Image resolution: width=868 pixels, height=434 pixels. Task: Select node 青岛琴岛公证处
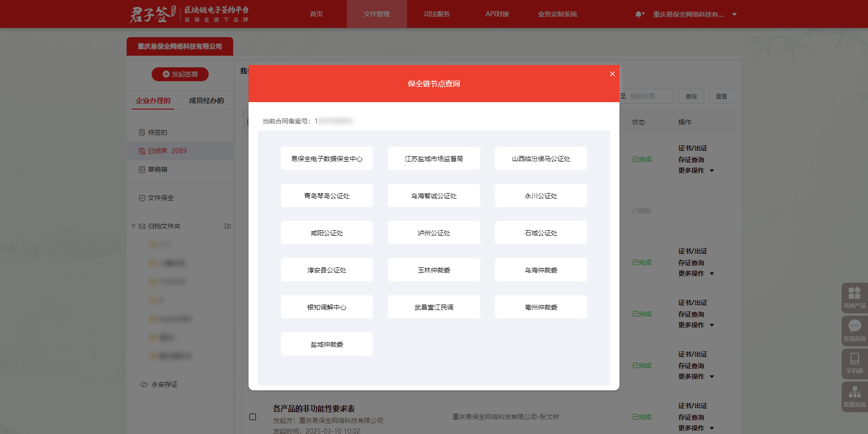[x=327, y=195]
